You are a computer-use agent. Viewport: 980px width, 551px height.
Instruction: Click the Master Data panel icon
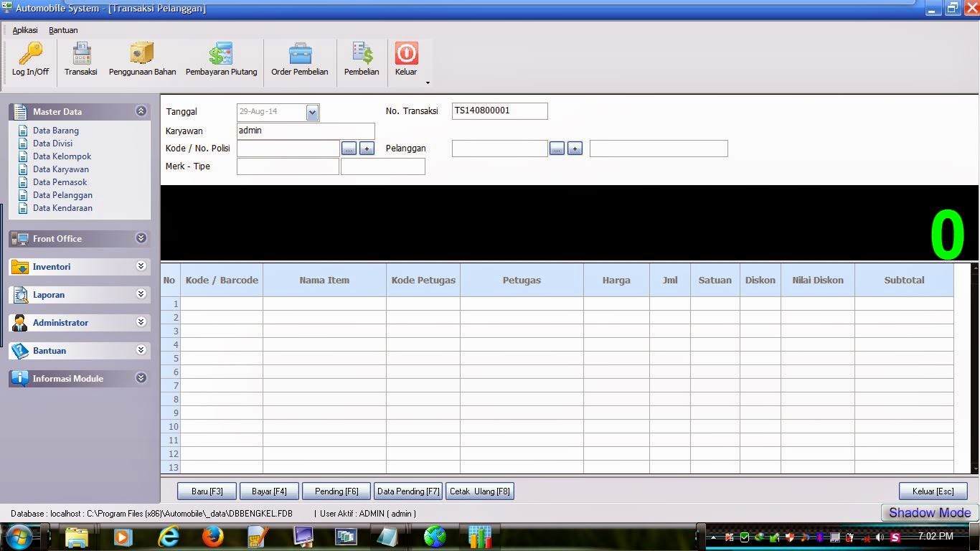coord(19,111)
